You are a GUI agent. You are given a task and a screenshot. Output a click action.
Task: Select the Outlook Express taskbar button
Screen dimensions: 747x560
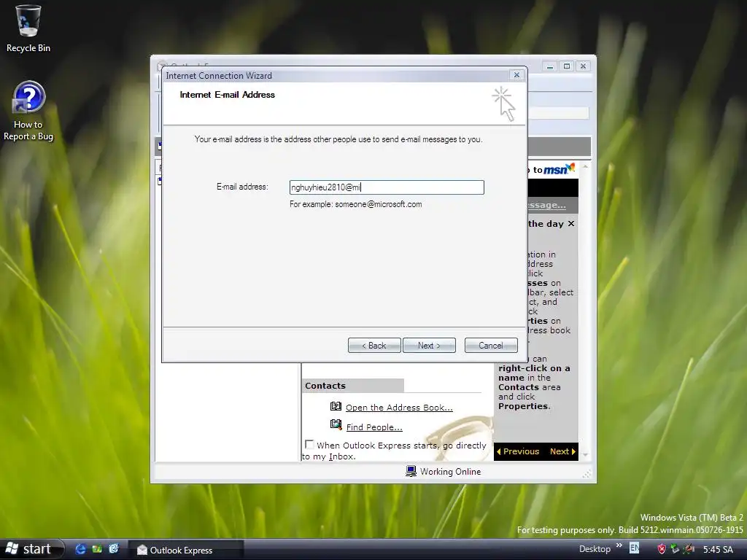pos(186,550)
